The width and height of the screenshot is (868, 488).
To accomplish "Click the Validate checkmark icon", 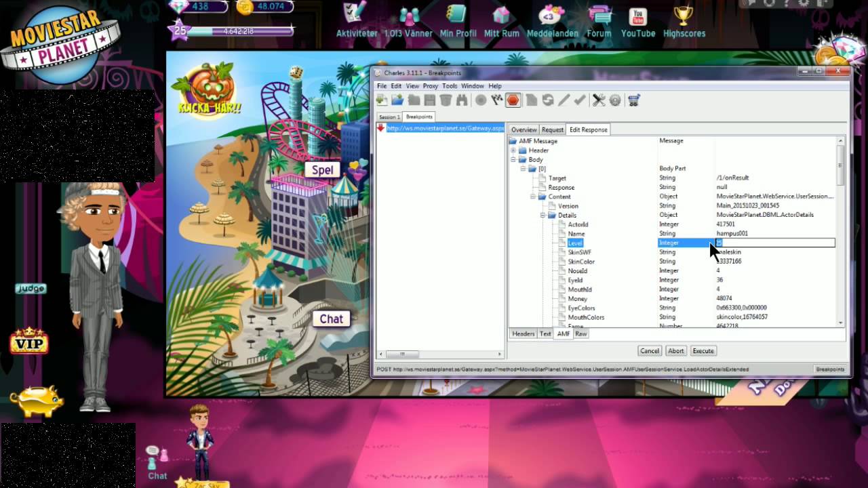I will pyautogui.click(x=580, y=100).
